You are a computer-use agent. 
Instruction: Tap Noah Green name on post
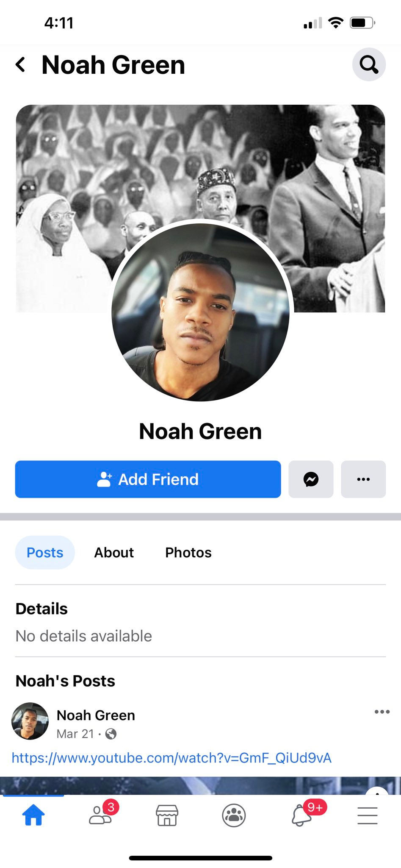96,715
